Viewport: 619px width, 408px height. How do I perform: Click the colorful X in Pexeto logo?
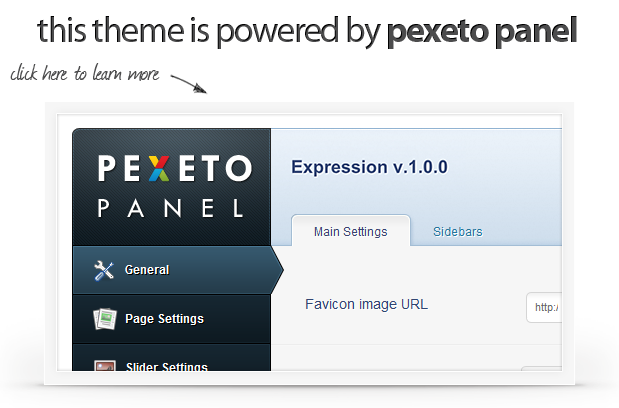159,168
